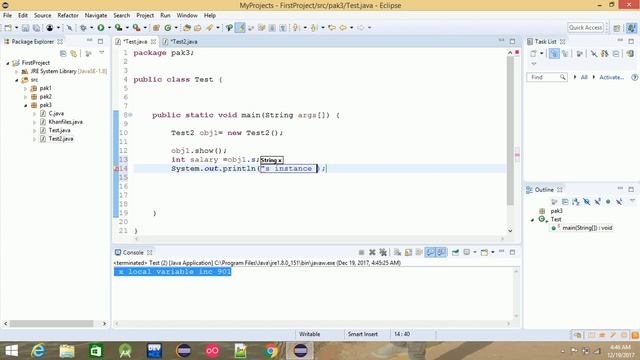Click Collapse All in Package Explorer
The width and height of the screenshot is (640, 360).
point(63,53)
